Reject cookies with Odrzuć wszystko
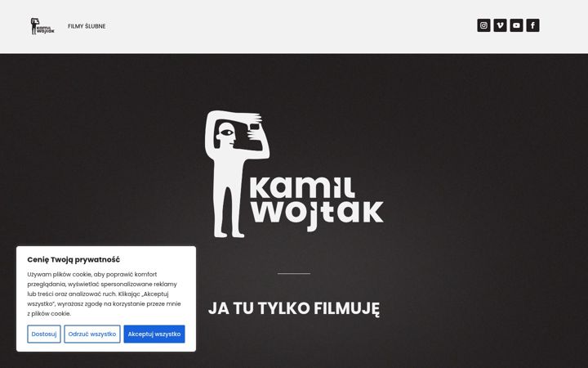 pos(92,334)
